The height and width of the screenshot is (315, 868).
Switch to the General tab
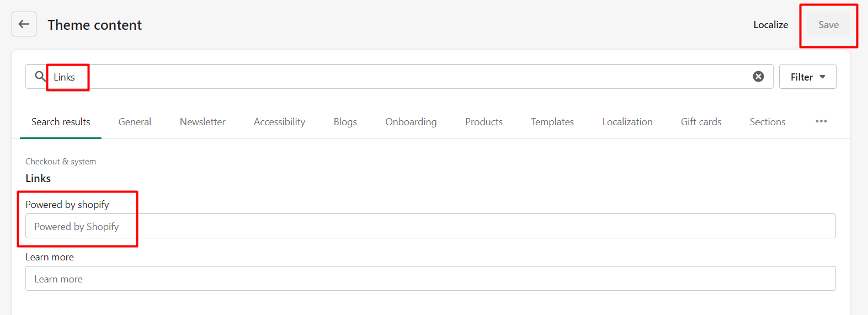[135, 122]
